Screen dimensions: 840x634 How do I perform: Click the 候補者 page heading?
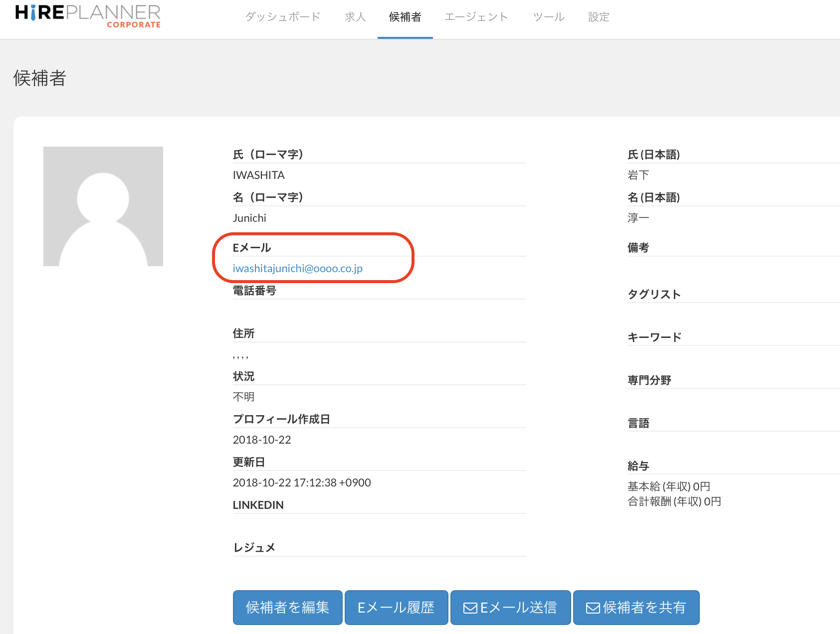pyautogui.click(x=40, y=78)
